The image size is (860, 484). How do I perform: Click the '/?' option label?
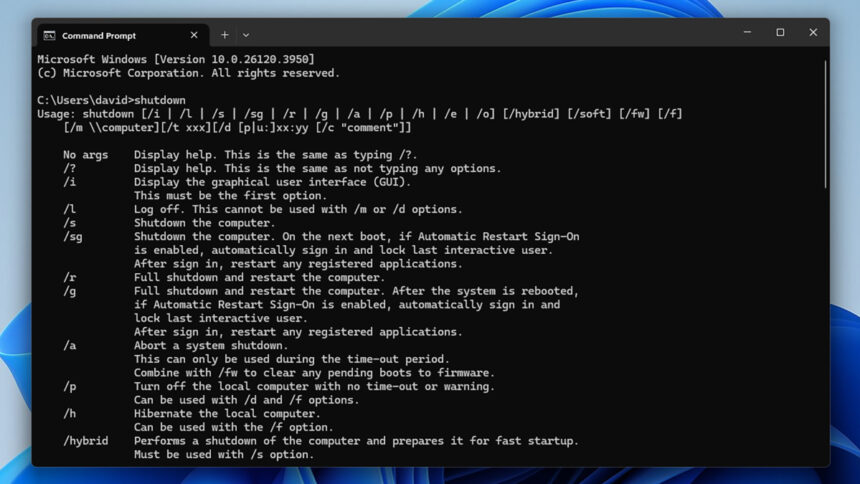tap(70, 168)
